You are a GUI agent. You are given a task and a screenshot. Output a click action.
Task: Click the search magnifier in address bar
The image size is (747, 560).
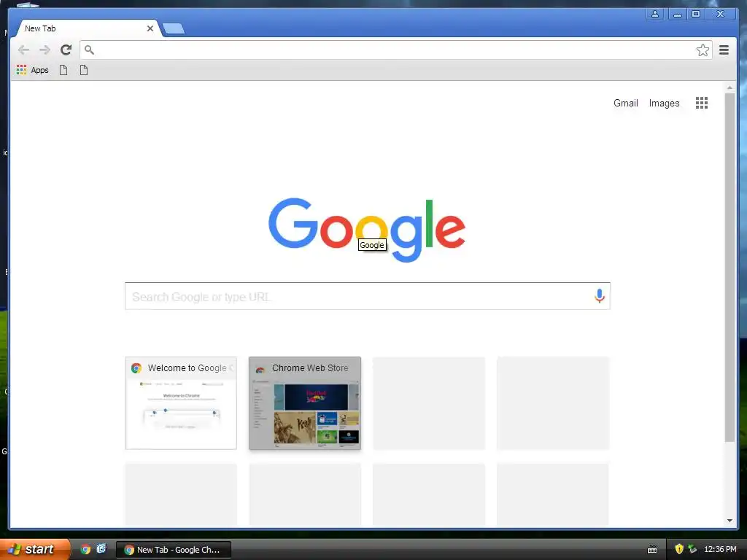click(x=89, y=50)
